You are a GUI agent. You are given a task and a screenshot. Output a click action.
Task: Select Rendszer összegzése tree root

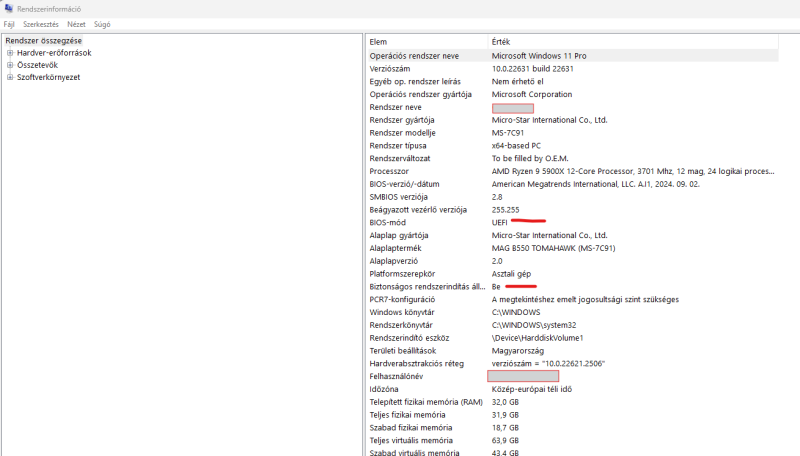click(43, 40)
